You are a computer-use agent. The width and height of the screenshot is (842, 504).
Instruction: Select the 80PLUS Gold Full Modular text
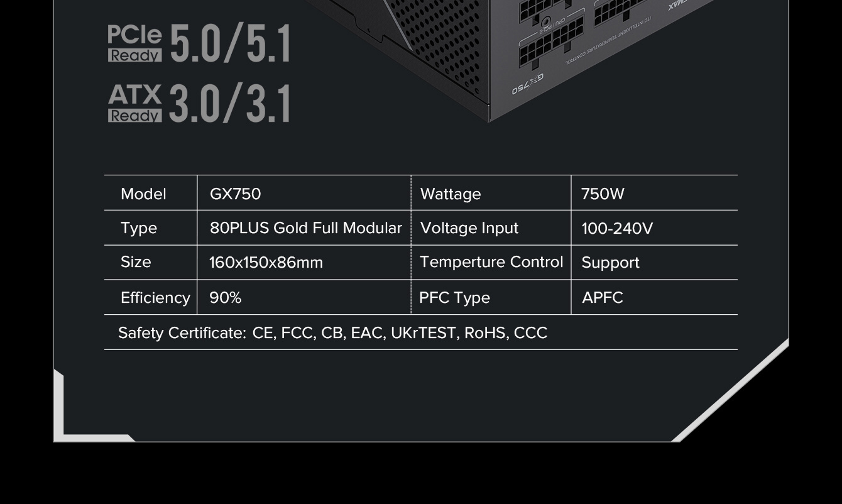305,228
